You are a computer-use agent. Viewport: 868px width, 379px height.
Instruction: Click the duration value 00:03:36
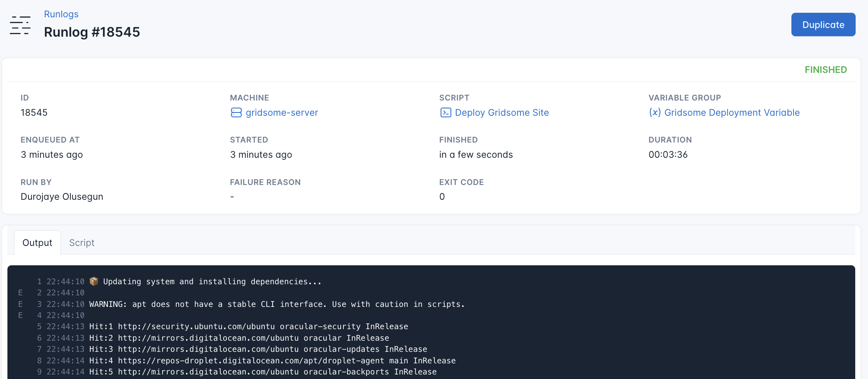(x=668, y=154)
